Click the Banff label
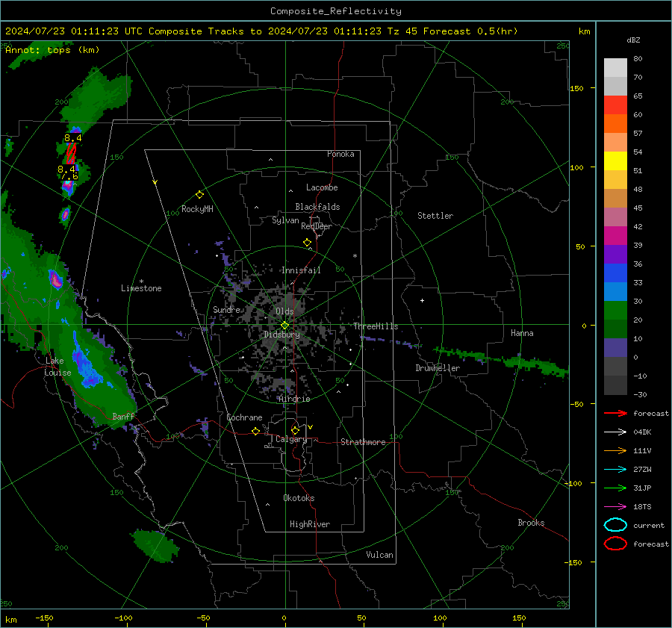Image resolution: width=672 pixels, height=628 pixels. coord(123,417)
